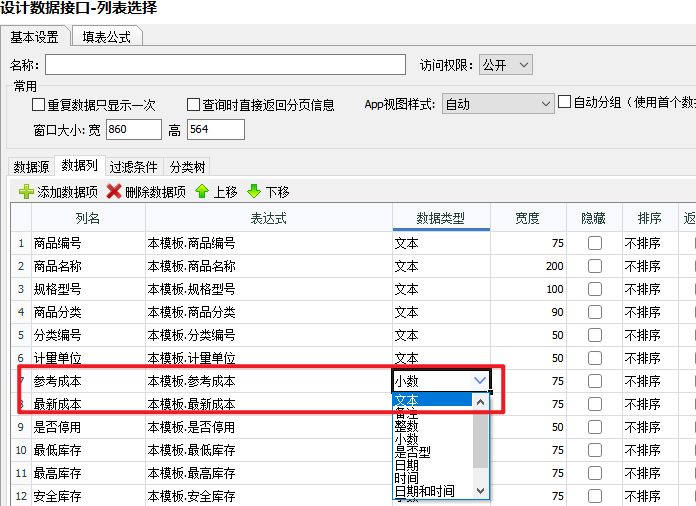Switch to the 填表公式 tab
696x506 pixels.
pos(107,37)
